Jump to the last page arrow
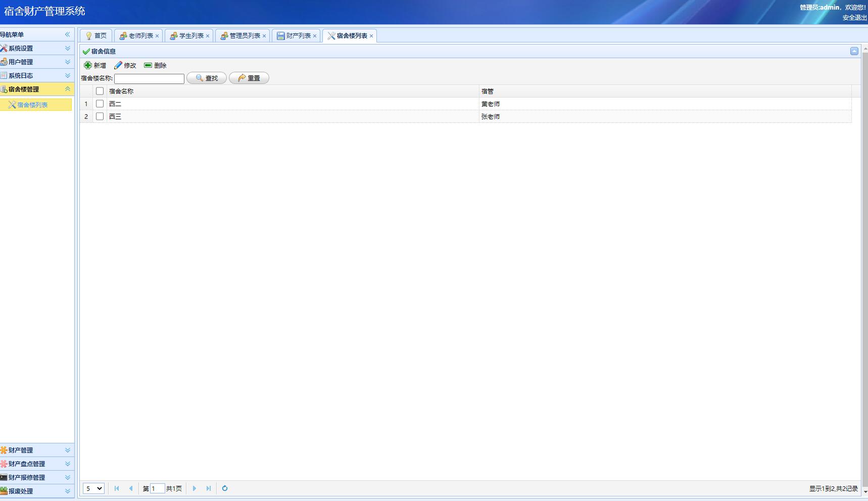Screen dimensions: 868x501 208,488
